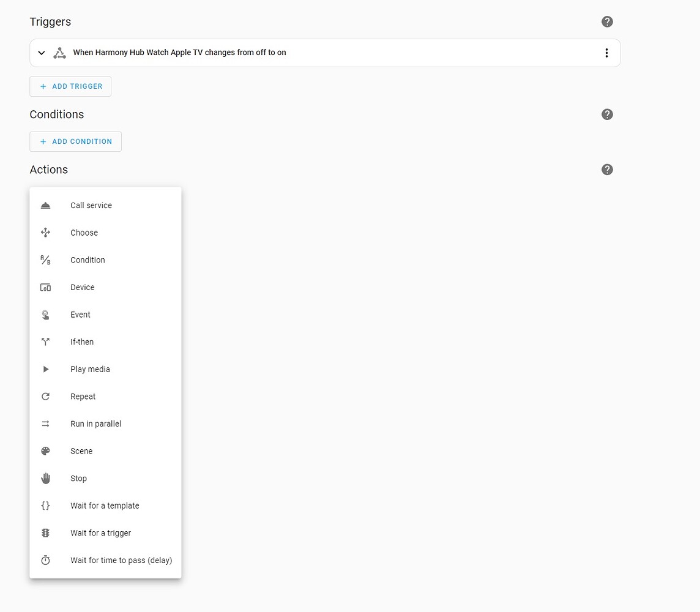Viewport: 700px width, 612px height.
Task: Click the Scene palette icon
Action: 45,451
